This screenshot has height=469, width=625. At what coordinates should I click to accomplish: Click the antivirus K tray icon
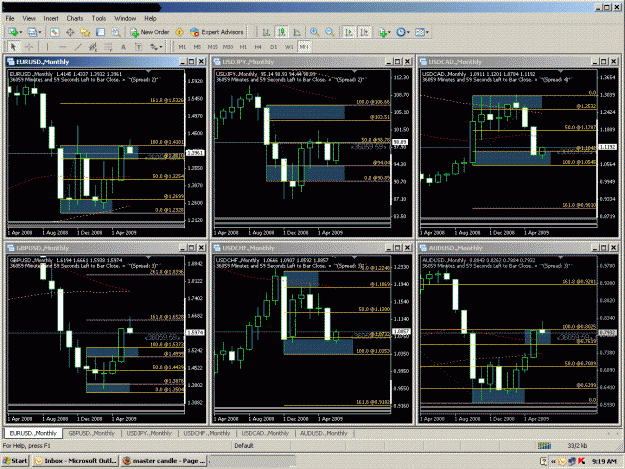(x=582, y=461)
